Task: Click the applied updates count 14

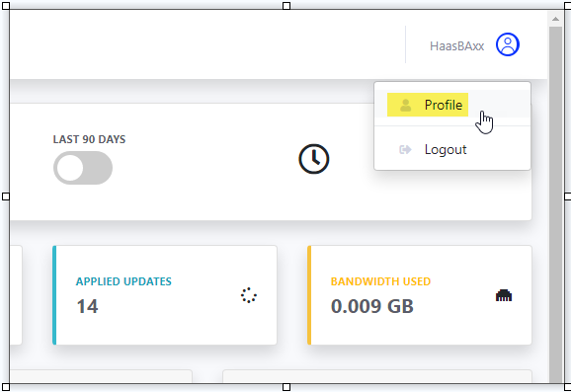Action: (87, 306)
